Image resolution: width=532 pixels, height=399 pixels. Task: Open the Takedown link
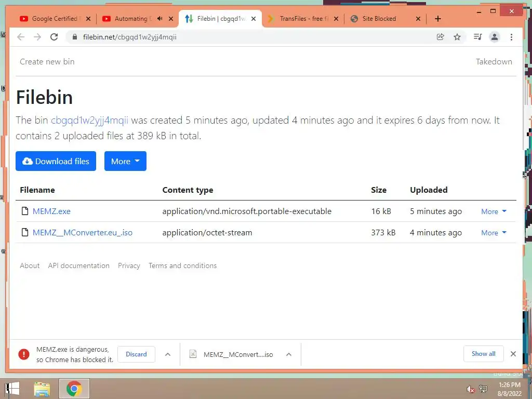click(494, 62)
